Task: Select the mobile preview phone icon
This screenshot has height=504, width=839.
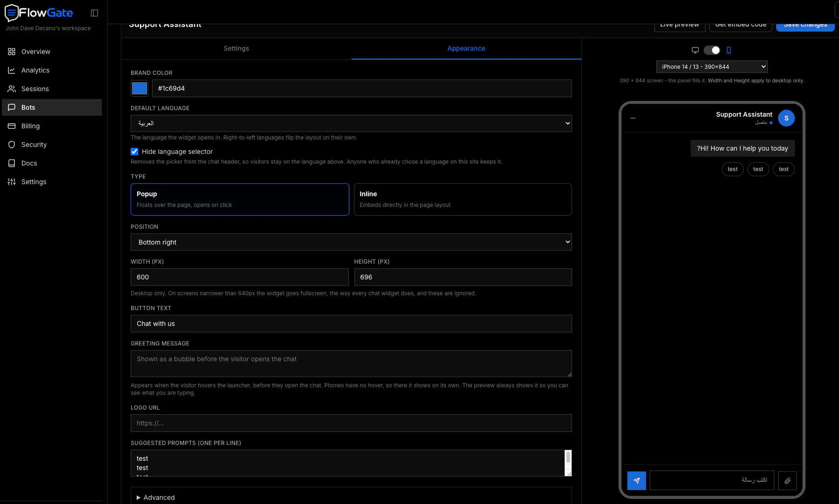Action: tap(729, 50)
